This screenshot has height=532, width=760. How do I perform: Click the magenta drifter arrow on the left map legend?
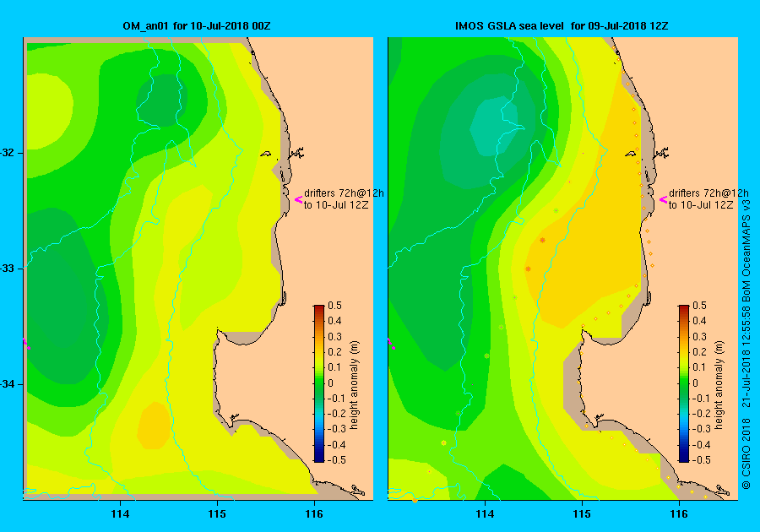tap(299, 199)
